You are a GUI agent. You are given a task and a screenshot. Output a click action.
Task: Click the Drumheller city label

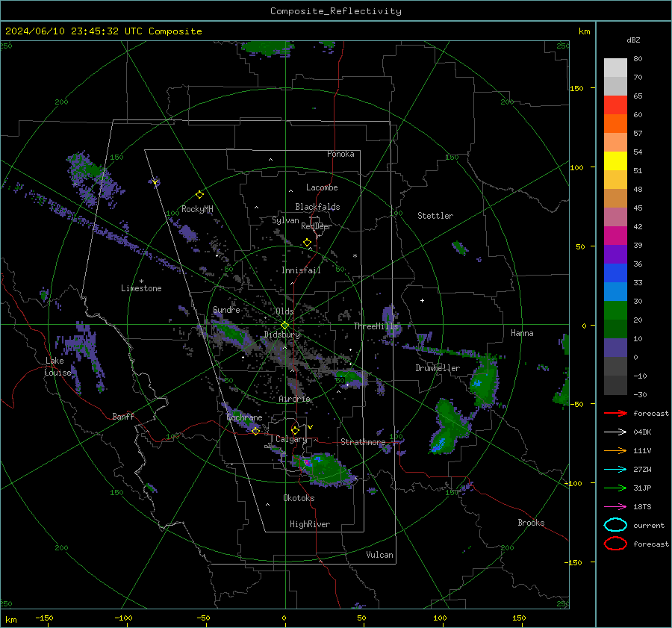click(x=438, y=368)
